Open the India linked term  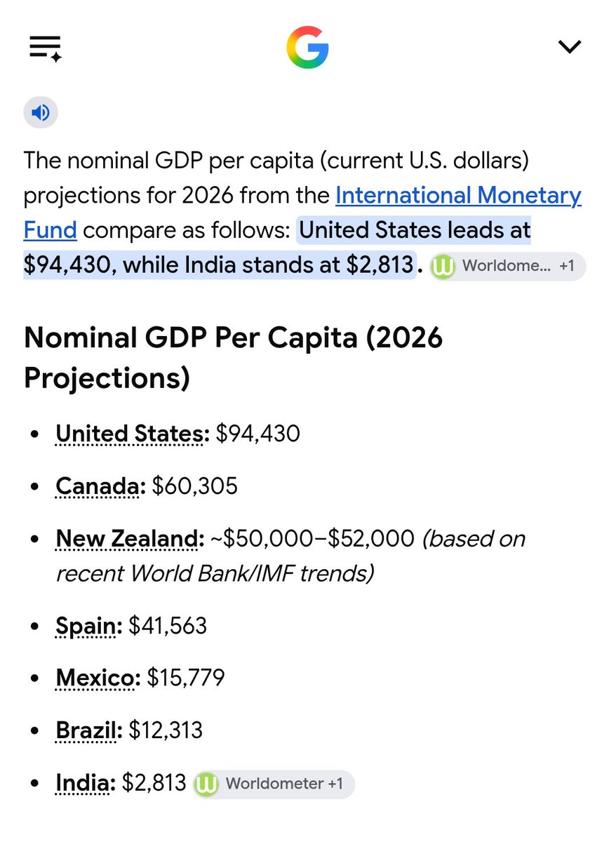pos(86,783)
